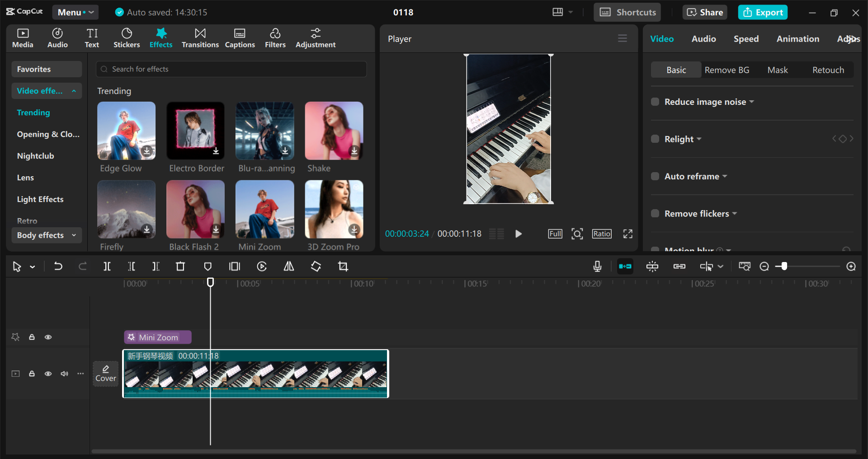Expand the Relight options
Image resolution: width=868 pixels, height=459 pixels.
(699, 139)
